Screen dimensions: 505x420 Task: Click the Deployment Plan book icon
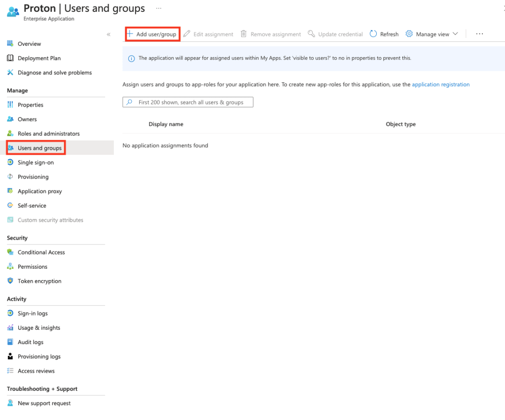click(x=10, y=58)
